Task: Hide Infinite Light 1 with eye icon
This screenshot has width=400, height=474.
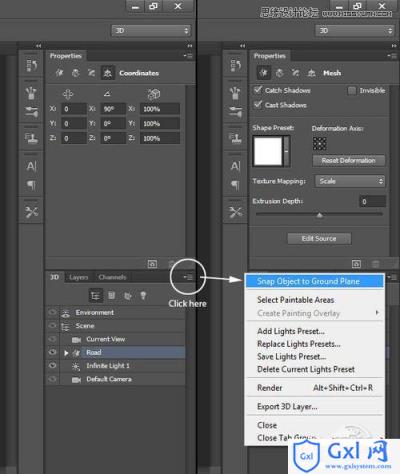Action: tap(52, 366)
